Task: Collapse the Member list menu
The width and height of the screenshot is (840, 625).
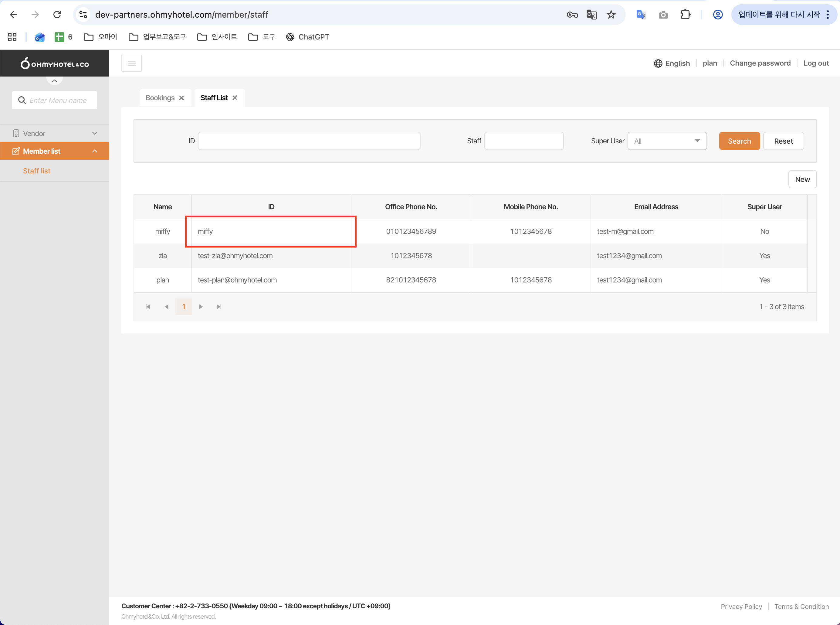Action: [94, 151]
